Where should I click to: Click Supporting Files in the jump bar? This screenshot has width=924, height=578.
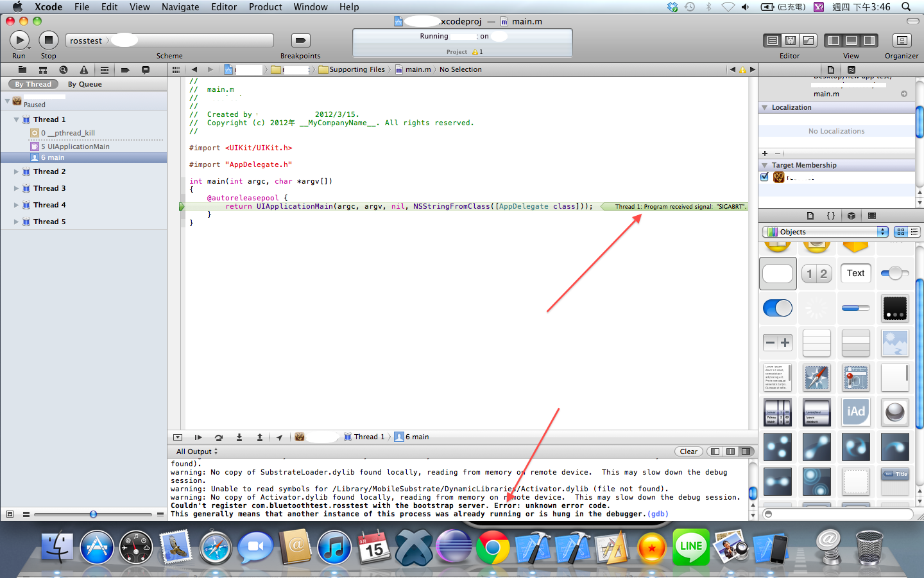tap(352, 69)
